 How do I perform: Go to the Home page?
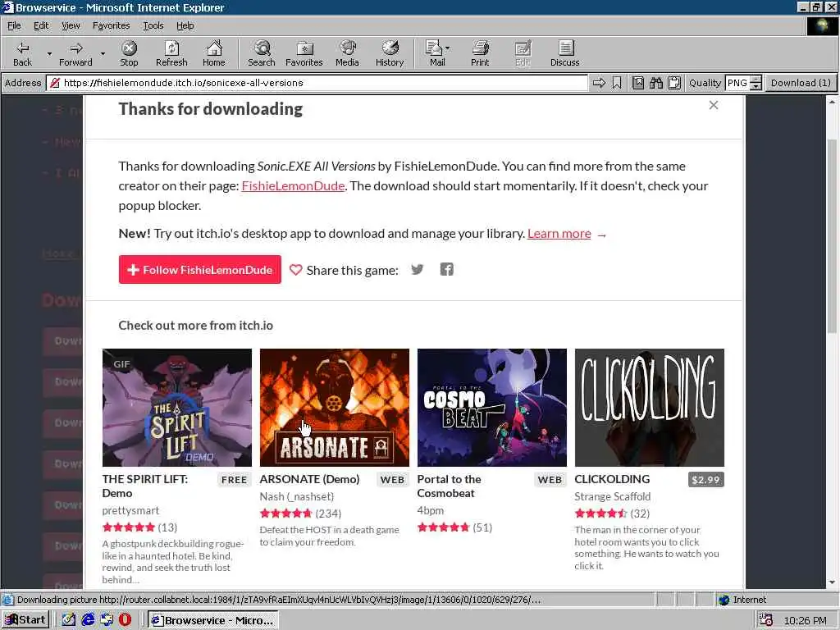214,53
